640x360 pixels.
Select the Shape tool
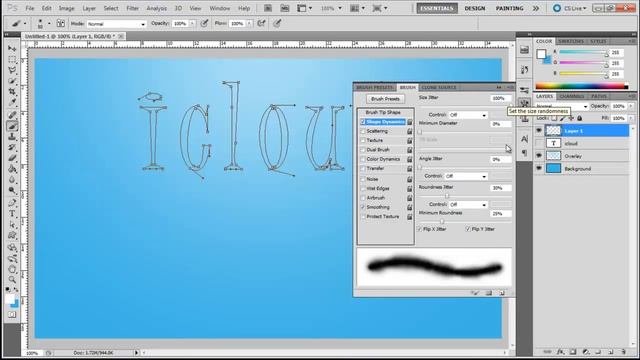(x=12, y=236)
